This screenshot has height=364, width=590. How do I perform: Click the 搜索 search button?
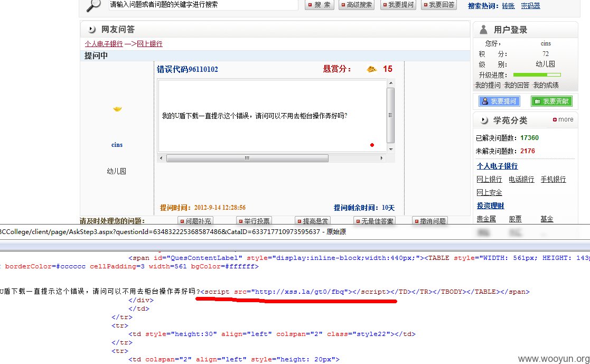pos(319,5)
